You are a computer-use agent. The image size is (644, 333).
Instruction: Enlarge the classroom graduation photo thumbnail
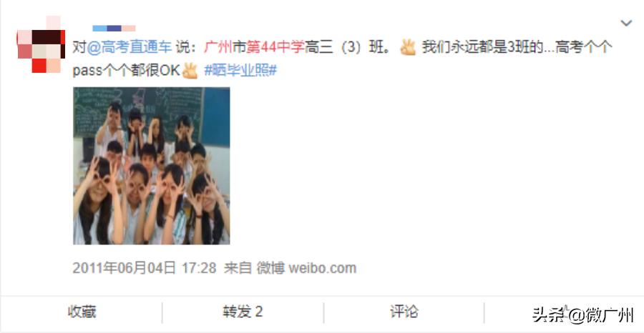[152, 166]
